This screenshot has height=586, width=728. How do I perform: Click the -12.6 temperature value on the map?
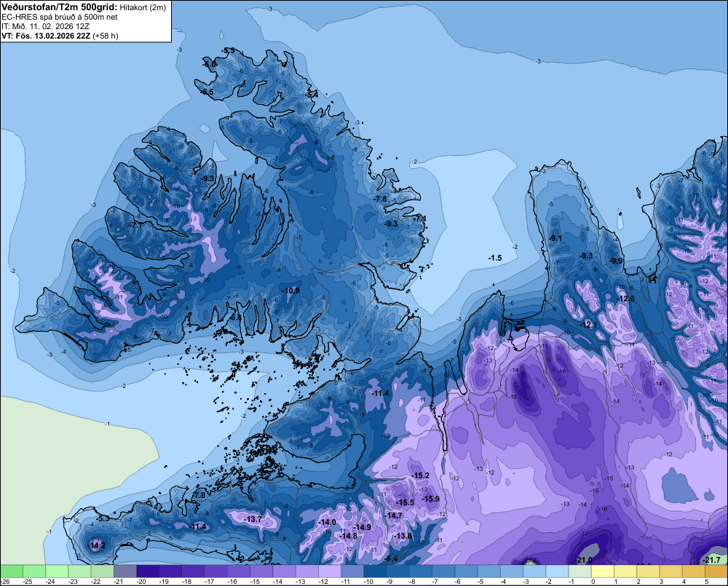click(626, 298)
